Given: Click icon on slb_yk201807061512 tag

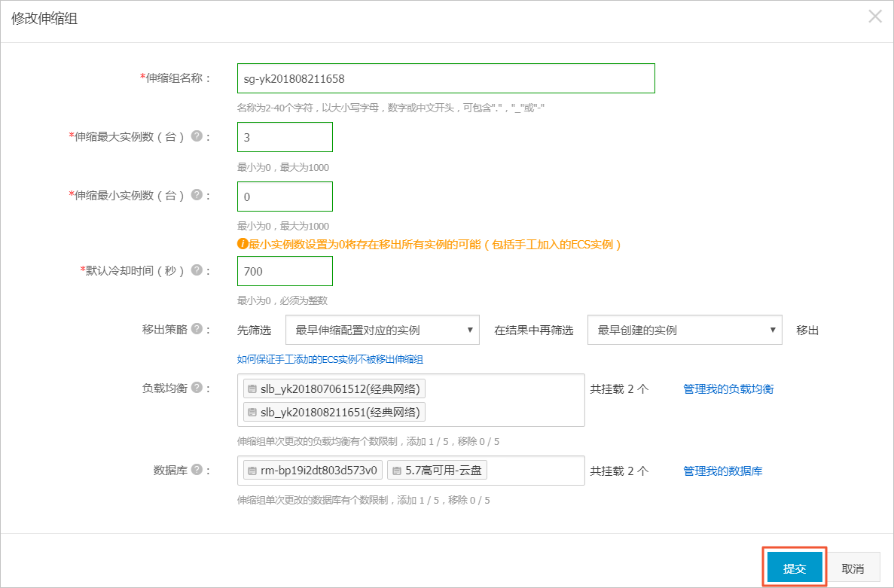Looking at the screenshot, I should coord(252,389).
